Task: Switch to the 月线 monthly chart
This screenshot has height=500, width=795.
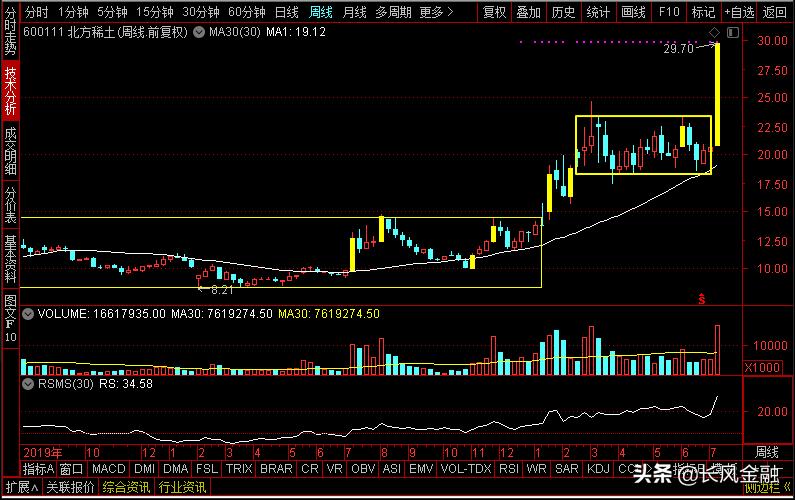Action: click(354, 12)
